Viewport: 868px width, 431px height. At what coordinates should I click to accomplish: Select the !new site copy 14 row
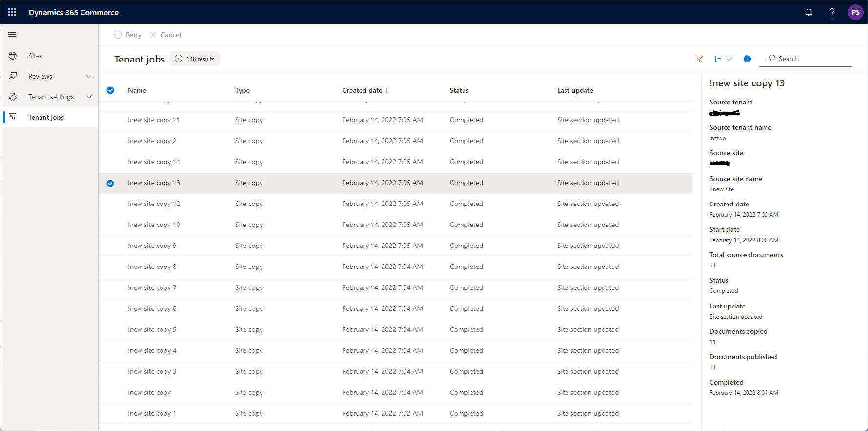tap(395, 162)
